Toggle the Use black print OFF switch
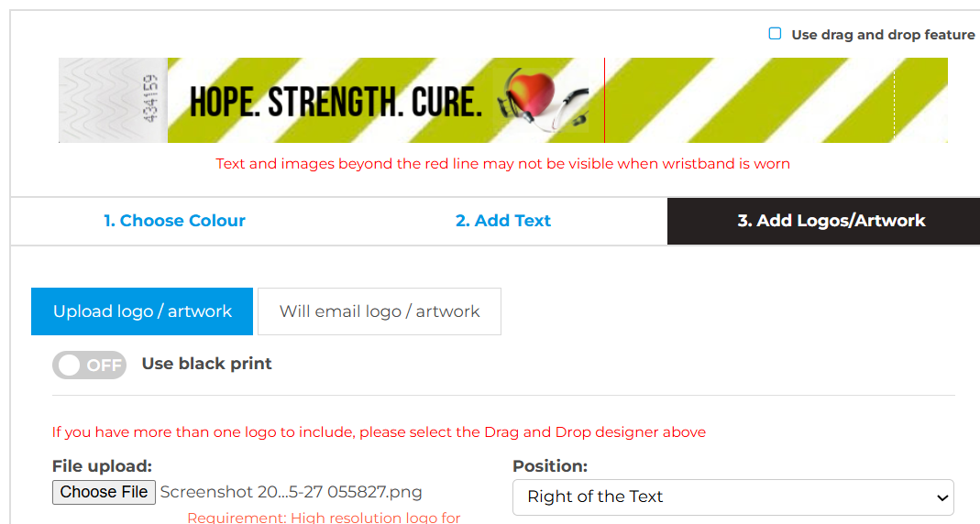The height and width of the screenshot is (524, 980). pyautogui.click(x=89, y=365)
